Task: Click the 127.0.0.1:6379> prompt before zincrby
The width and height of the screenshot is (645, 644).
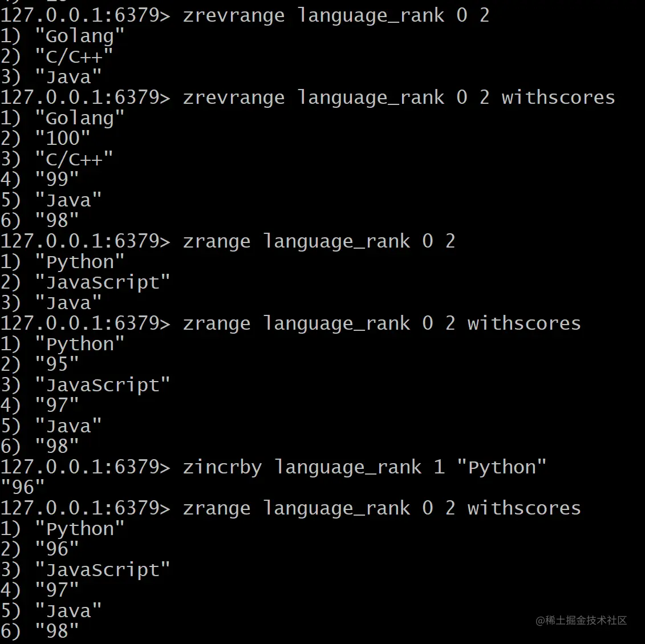Action: tap(85, 467)
